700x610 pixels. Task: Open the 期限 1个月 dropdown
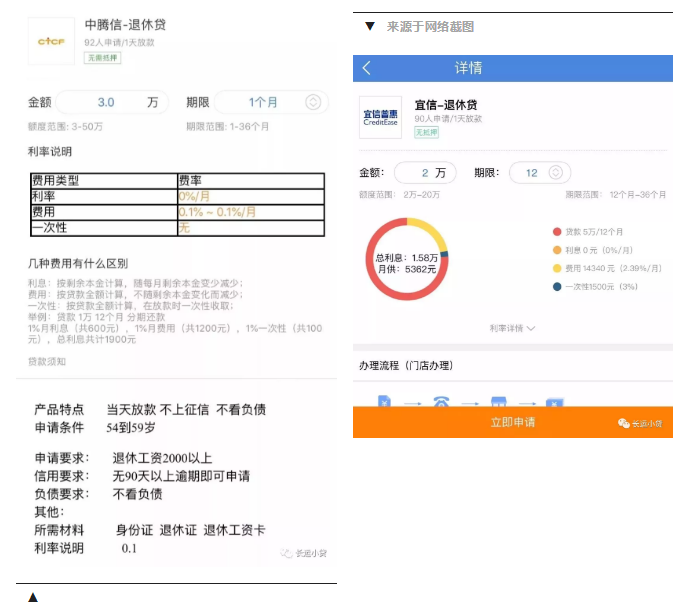coord(271,102)
